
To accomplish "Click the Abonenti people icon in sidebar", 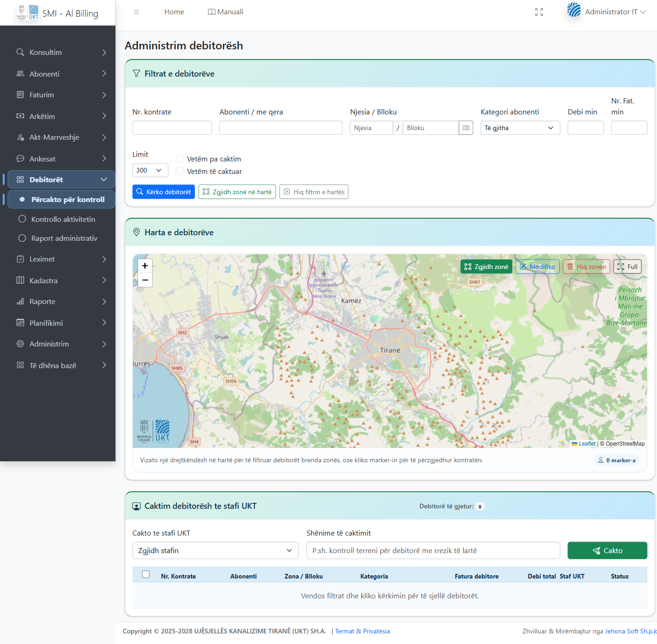I will 20,74.
